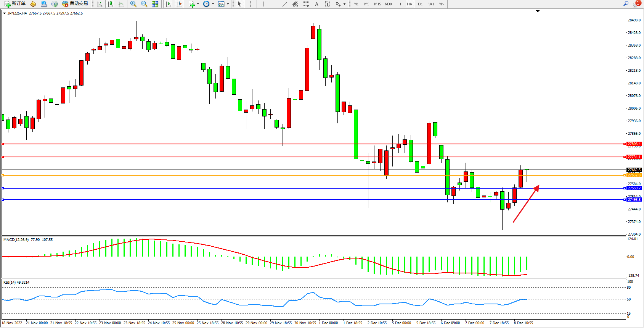Expand the periodicity clock dropdown

coord(213,4)
